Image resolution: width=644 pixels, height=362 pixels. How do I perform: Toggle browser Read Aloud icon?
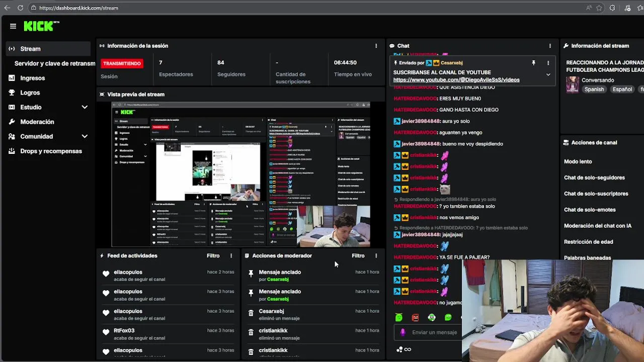pyautogui.click(x=589, y=8)
